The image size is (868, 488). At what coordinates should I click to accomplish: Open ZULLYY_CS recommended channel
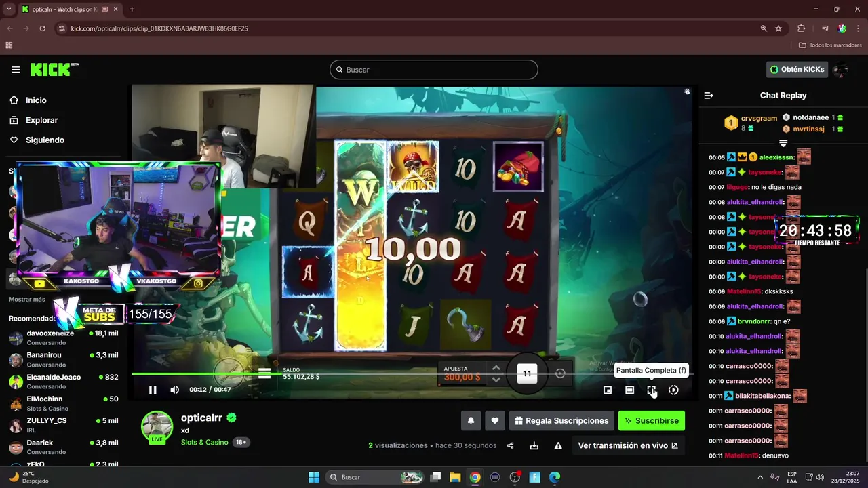(64, 424)
